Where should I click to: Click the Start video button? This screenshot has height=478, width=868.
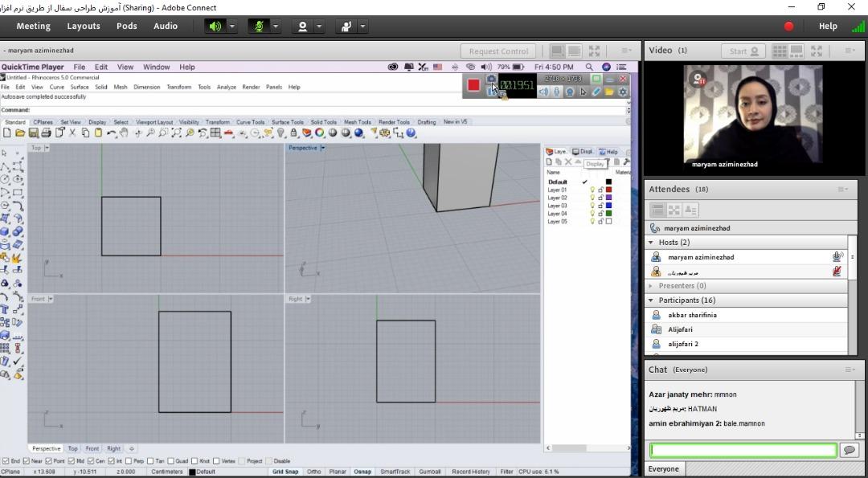pos(743,51)
